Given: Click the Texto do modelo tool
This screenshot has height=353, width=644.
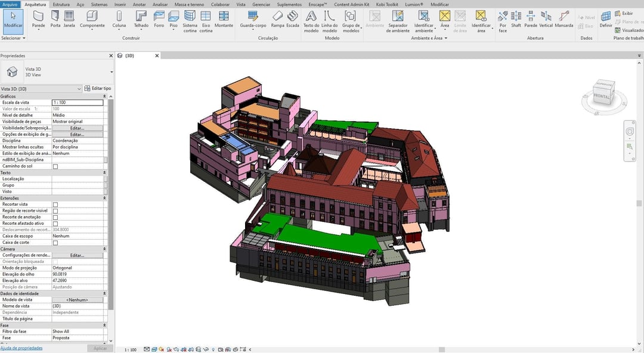Looking at the screenshot, I should (311, 21).
